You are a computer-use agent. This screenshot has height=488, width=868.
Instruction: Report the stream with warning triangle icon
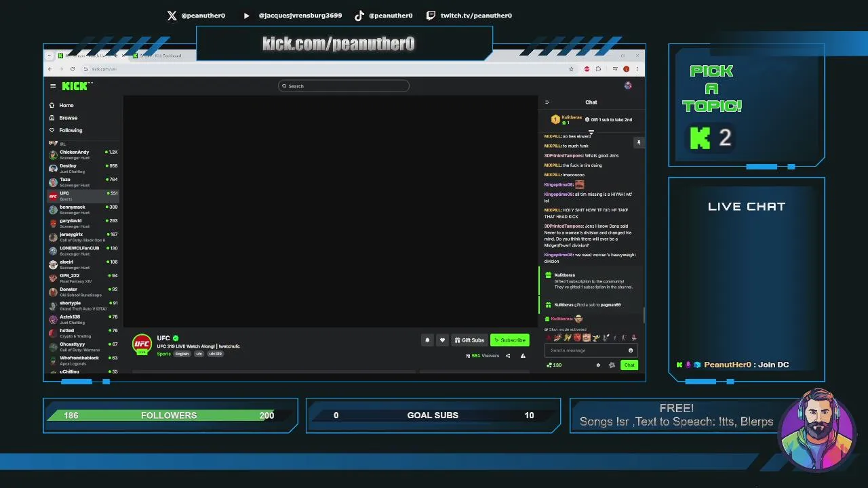point(523,356)
